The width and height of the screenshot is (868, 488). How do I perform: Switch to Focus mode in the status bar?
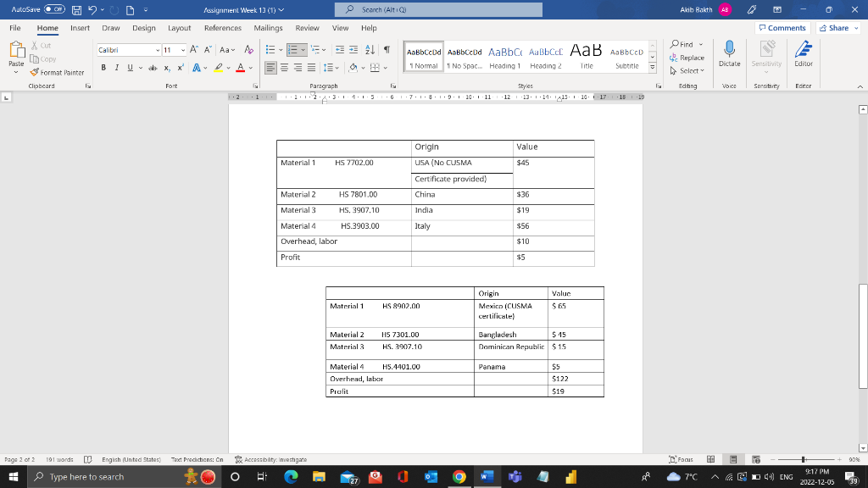tap(683, 458)
